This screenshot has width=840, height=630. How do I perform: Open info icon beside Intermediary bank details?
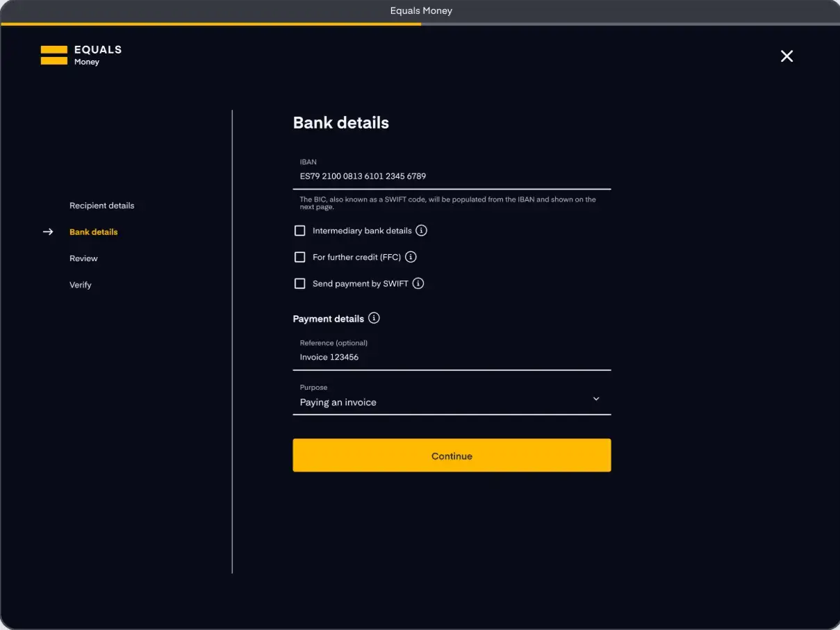(x=421, y=231)
